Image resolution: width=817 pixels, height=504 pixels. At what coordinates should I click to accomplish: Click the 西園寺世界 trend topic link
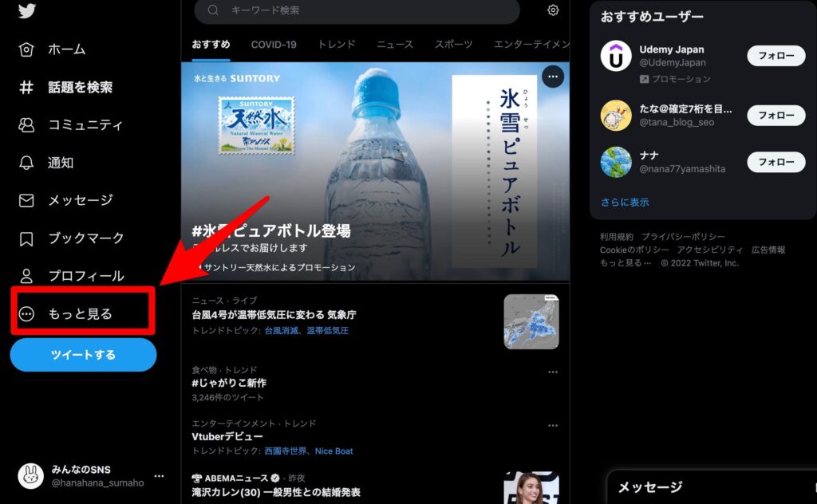click(x=286, y=451)
